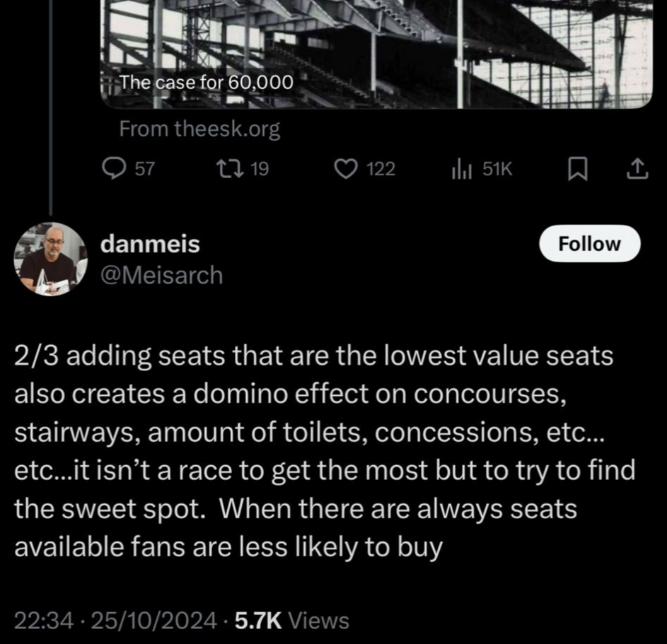
Task: Tap the share upload arrow icon
Action: pos(637,168)
